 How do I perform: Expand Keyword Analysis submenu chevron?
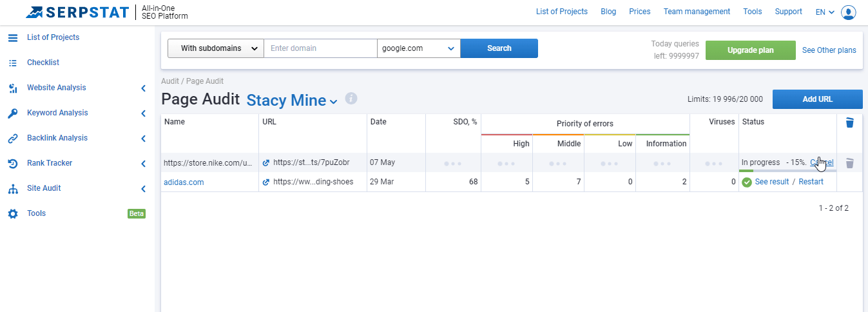coord(144,113)
